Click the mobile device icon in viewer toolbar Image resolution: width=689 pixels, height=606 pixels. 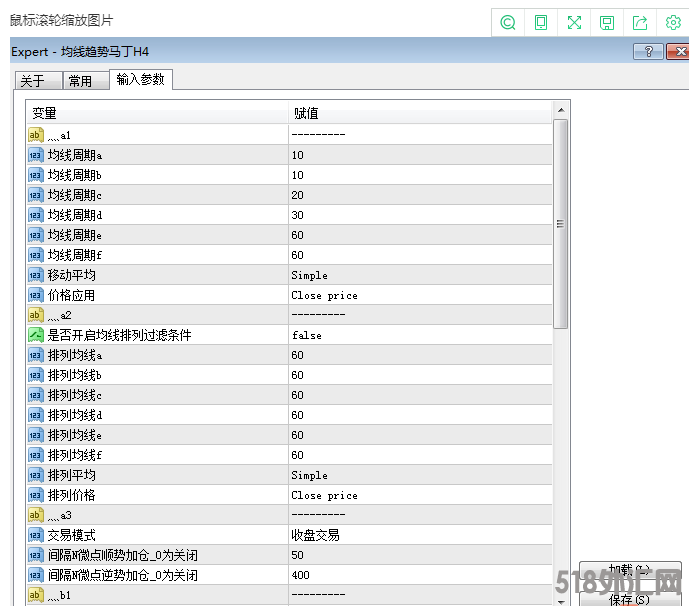coord(540,22)
